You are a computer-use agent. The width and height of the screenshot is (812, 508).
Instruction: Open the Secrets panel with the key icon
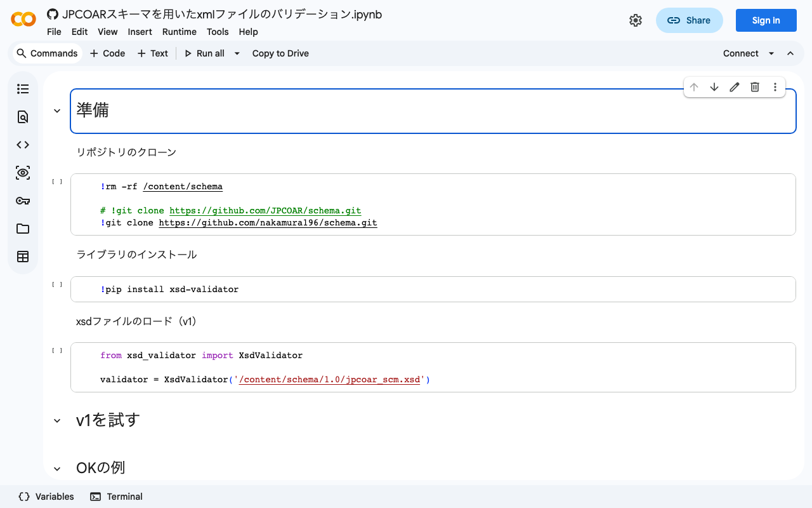click(23, 201)
